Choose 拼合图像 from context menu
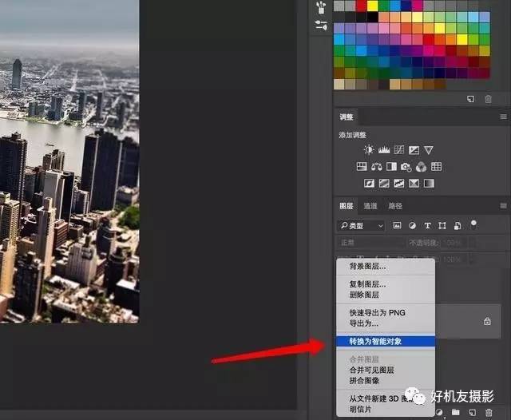This screenshot has width=511, height=420. click(386, 381)
